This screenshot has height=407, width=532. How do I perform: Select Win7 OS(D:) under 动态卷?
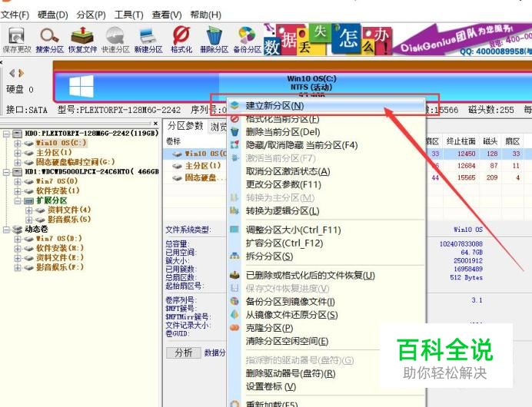pos(59,239)
